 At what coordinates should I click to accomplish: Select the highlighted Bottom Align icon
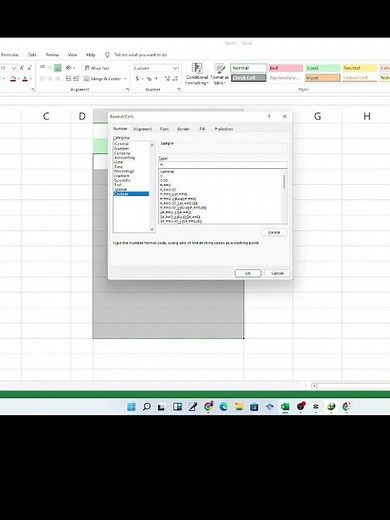coord(58,68)
